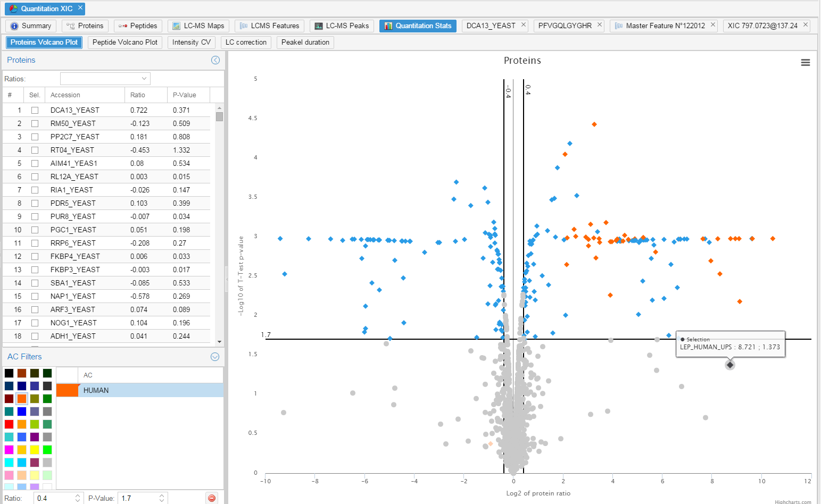Click the red reset filter icon

click(212, 498)
